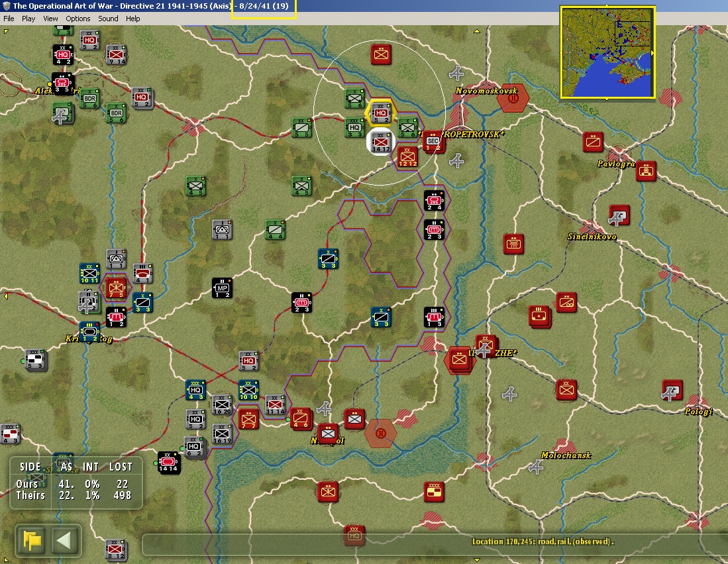Viewport: 728px width, 564px height.
Task: Open the Help menu
Action: point(132,19)
